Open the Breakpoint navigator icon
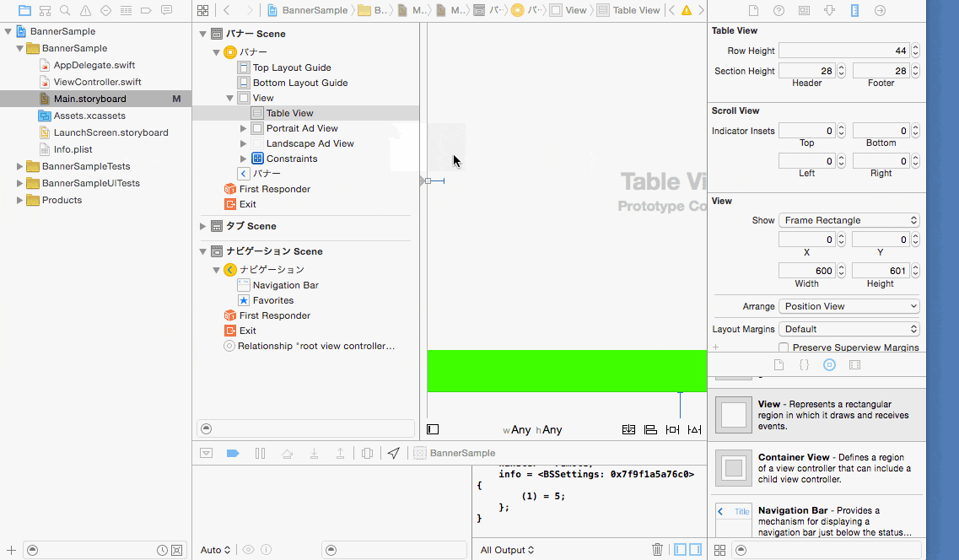The height and width of the screenshot is (560, 959). tap(146, 10)
